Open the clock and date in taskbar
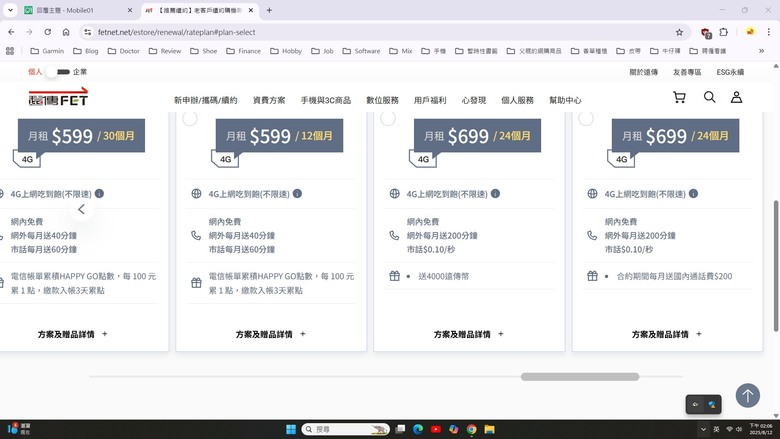This screenshot has height=439, width=780. (x=761, y=429)
